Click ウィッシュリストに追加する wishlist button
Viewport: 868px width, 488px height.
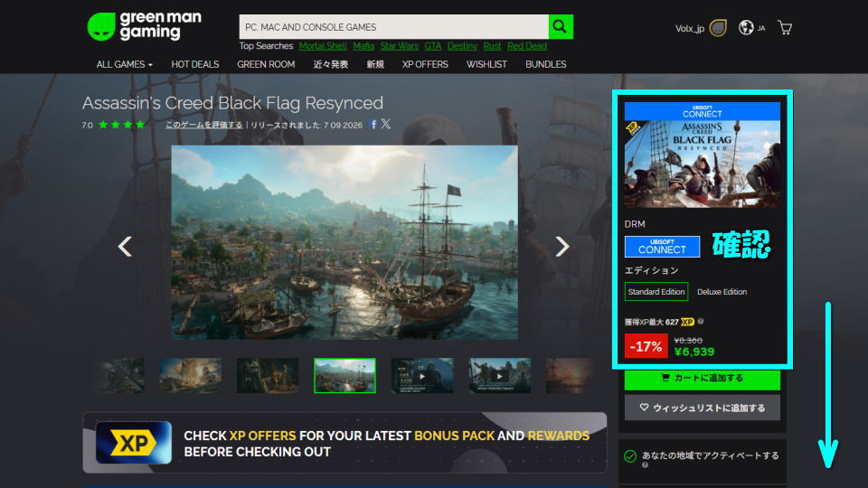703,408
